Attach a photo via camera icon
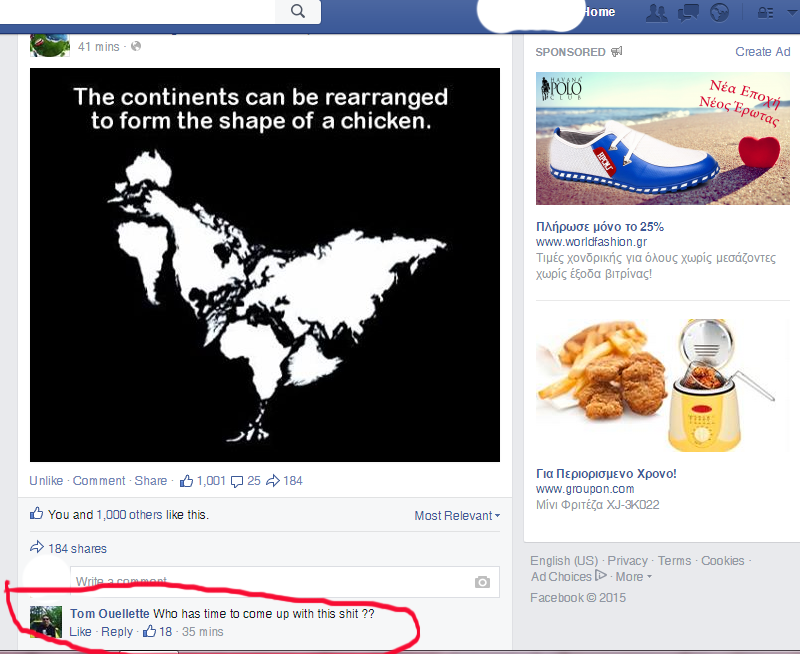This screenshot has width=800, height=654. 482,582
